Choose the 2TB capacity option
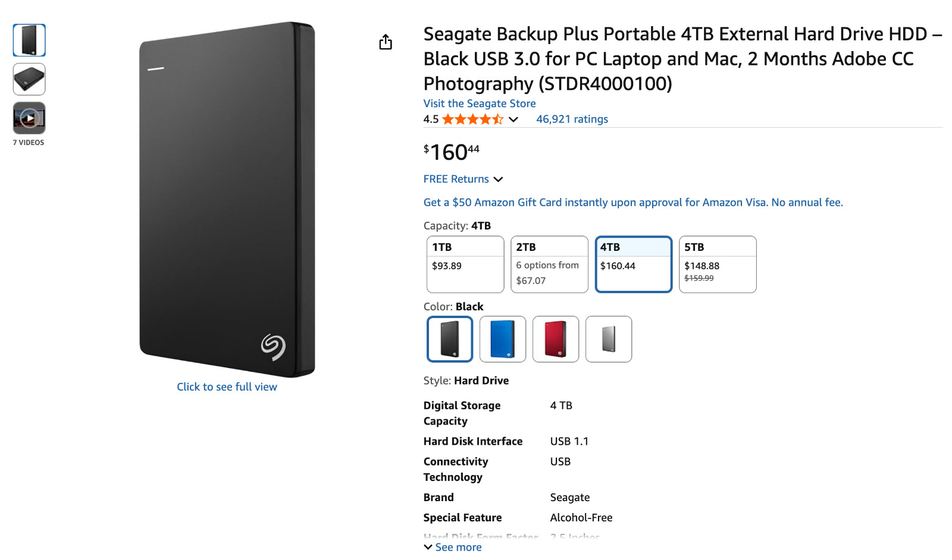The width and height of the screenshot is (952, 560). (549, 264)
